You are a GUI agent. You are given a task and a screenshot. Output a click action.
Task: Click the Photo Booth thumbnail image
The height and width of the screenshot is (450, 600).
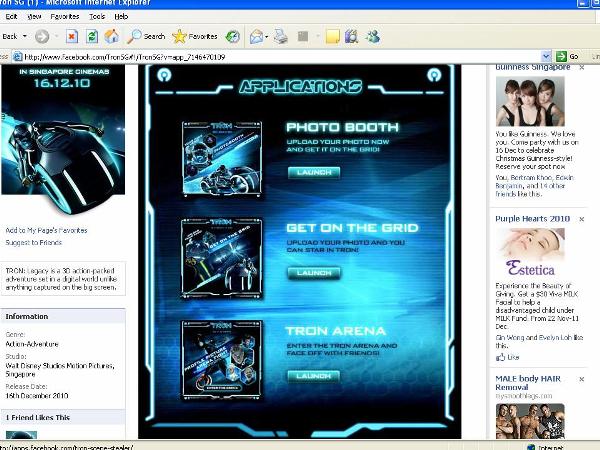[222, 158]
